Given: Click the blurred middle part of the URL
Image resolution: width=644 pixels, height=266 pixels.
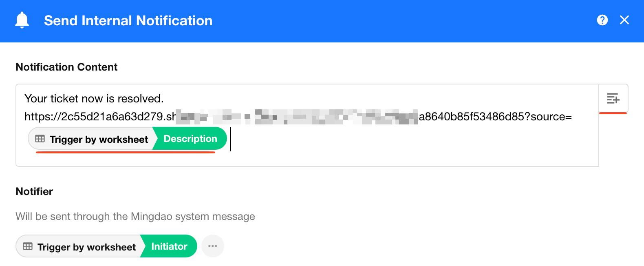Looking at the screenshot, I should click(x=297, y=117).
